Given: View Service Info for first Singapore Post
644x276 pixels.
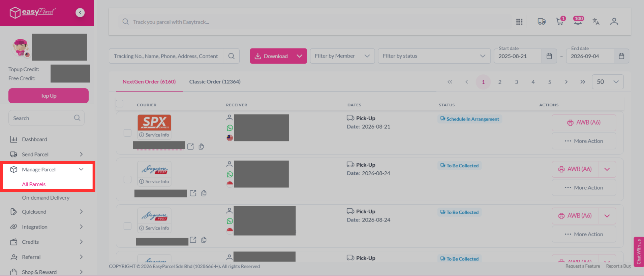Looking at the screenshot, I should (154, 181).
